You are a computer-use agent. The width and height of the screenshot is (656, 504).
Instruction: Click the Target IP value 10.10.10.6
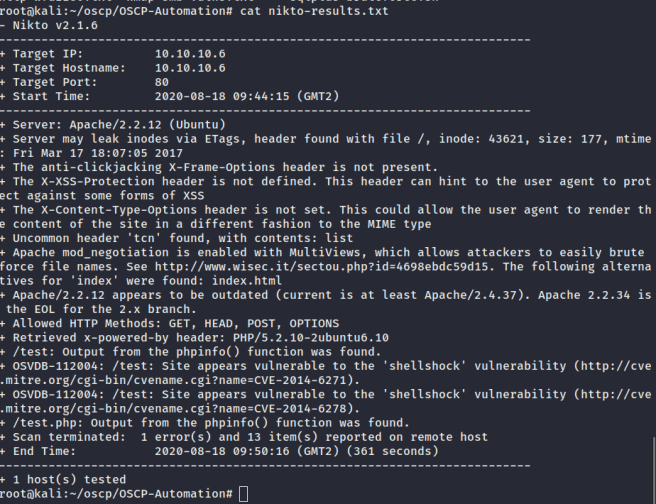(x=190, y=52)
